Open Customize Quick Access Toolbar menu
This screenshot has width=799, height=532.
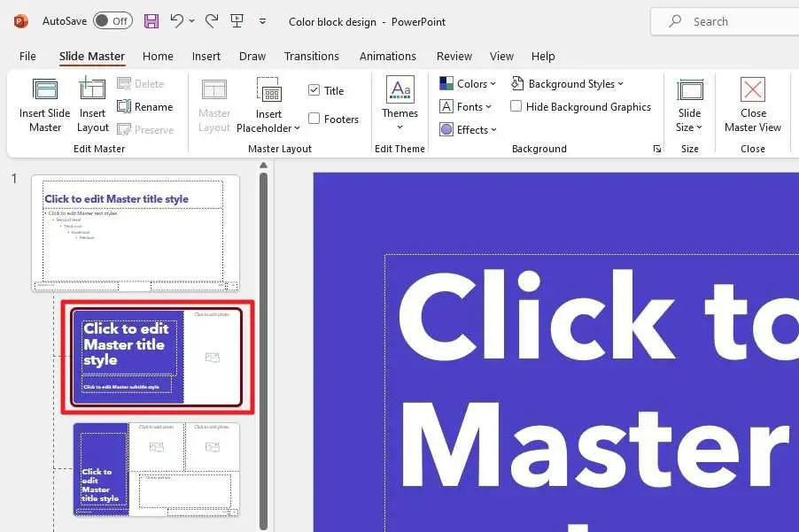coord(262,21)
